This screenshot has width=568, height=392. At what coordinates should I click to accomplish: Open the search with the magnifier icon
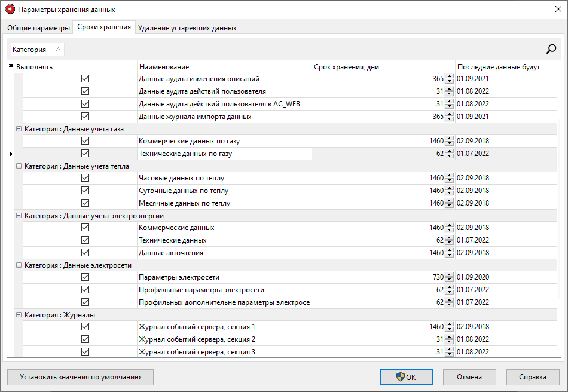point(551,48)
